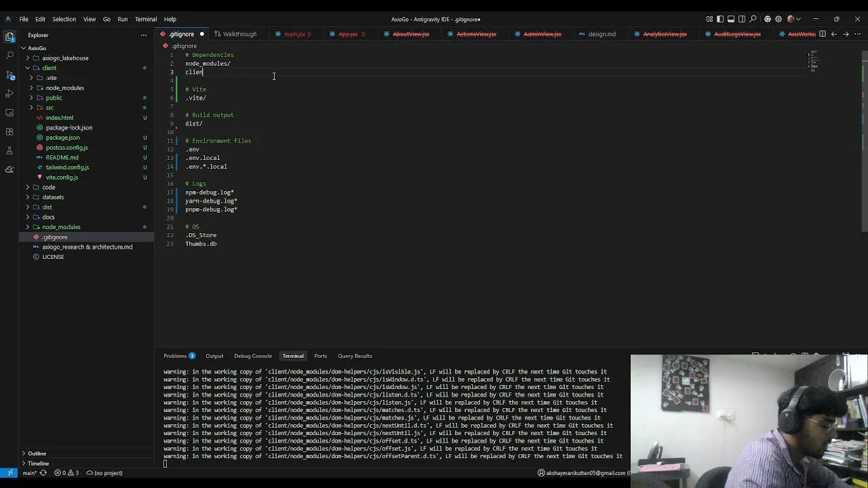Open the Extensions view in activity bar
Screen dimensions: 868x488
[9, 131]
